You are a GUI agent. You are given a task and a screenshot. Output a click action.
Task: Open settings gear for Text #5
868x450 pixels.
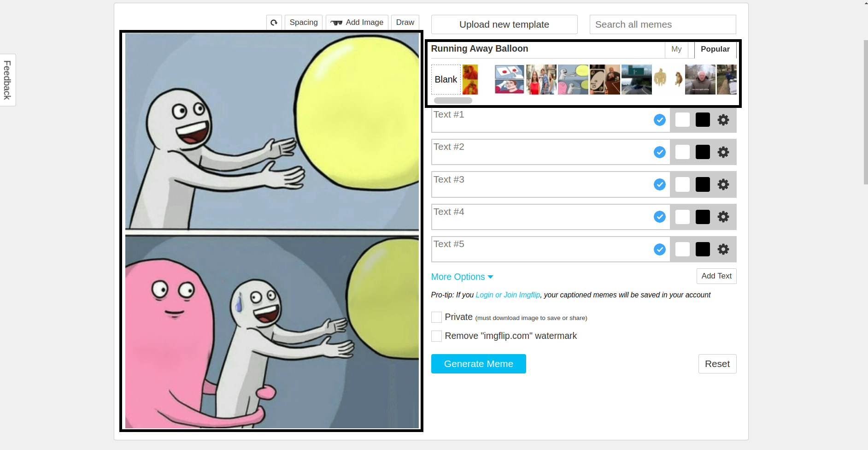pyautogui.click(x=723, y=249)
